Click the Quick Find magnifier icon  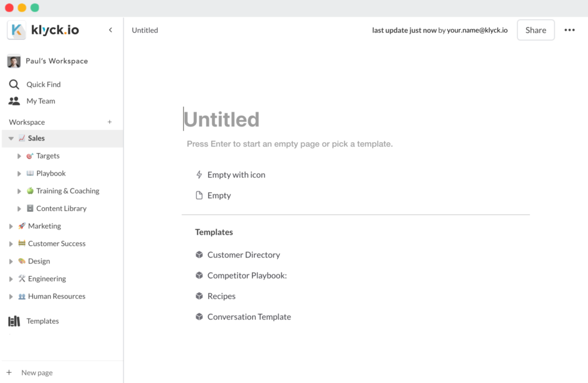[14, 85]
